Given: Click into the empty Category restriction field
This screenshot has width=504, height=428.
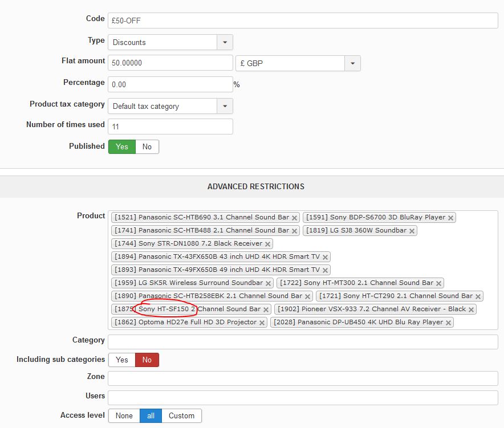Looking at the screenshot, I should pos(302,342).
